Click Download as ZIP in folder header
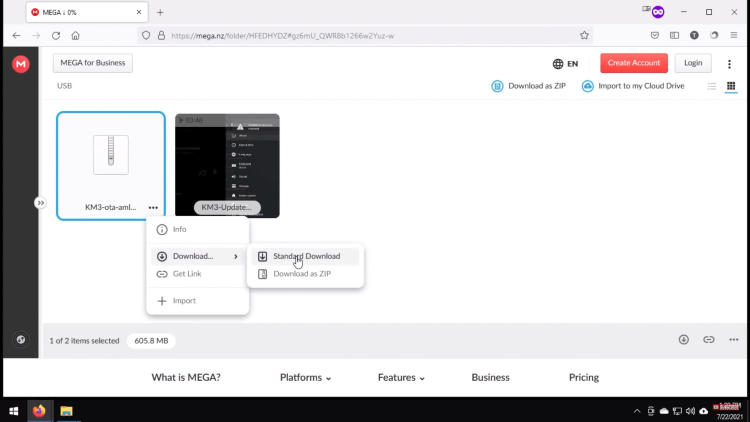Viewport: 750px width, 422px height. pos(529,86)
